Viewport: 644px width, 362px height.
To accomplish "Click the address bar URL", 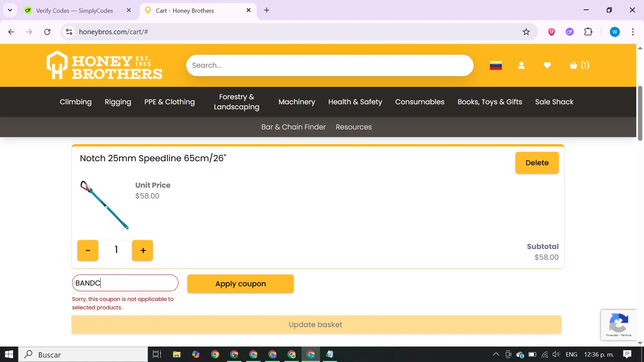I will point(114,32).
